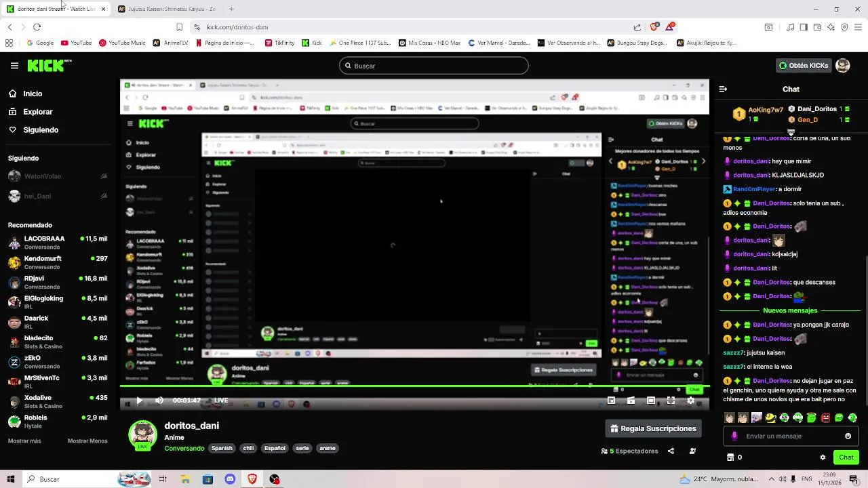The height and width of the screenshot is (488, 868).
Task: Open the AnimeFLV bookmark
Action: coord(170,43)
